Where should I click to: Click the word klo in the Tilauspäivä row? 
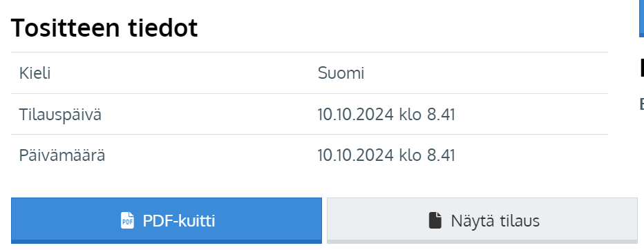tap(410, 115)
